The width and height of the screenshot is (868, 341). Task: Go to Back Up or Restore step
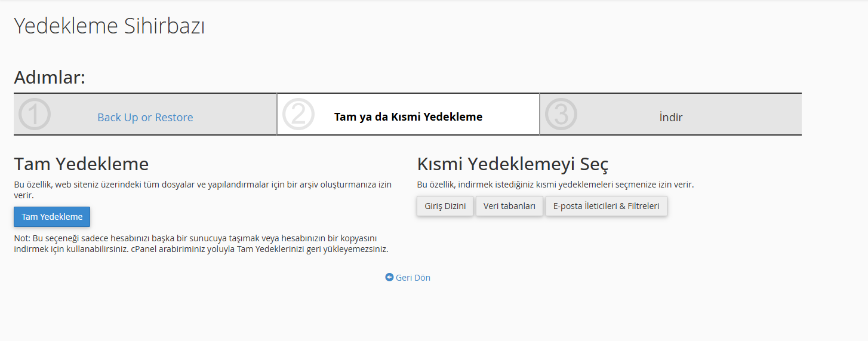[145, 117]
